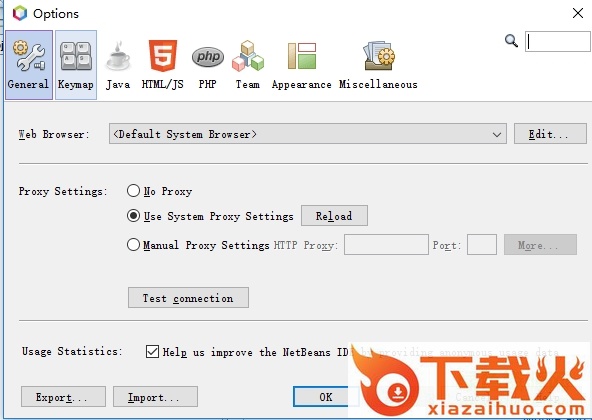Viewport: 592px width, 420px height.
Task: Click Edit button next to Web Browser
Action: point(550,134)
